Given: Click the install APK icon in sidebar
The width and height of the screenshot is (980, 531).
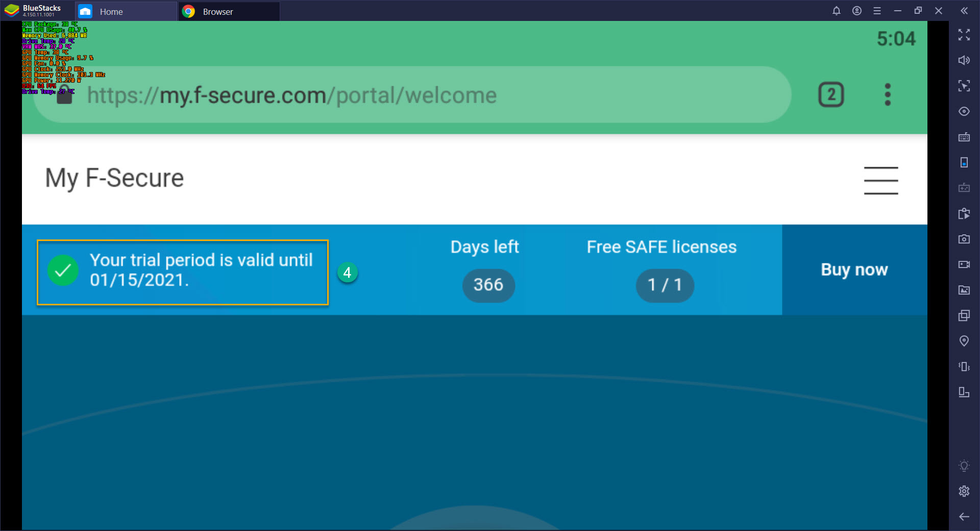Looking at the screenshot, I should (964, 213).
